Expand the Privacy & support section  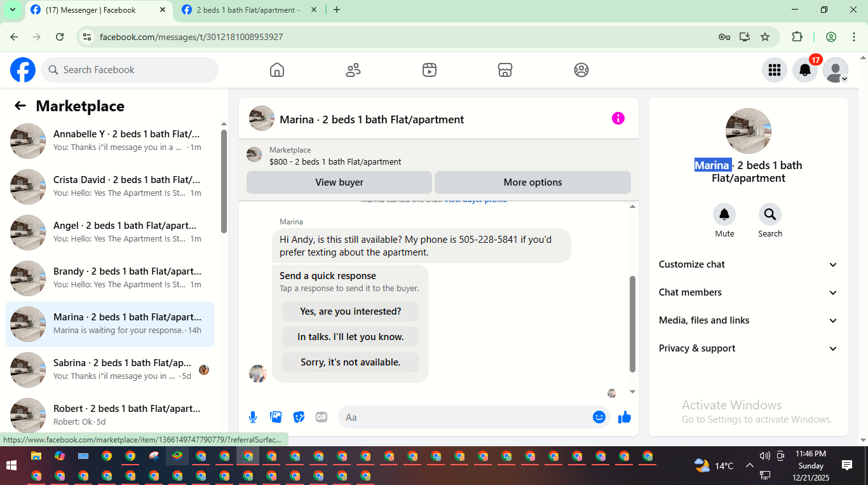(x=749, y=348)
